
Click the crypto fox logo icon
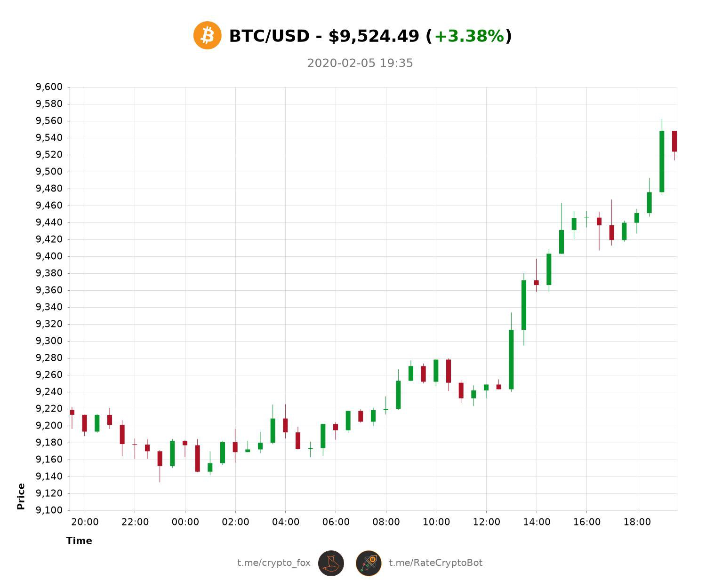click(x=331, y=563)
